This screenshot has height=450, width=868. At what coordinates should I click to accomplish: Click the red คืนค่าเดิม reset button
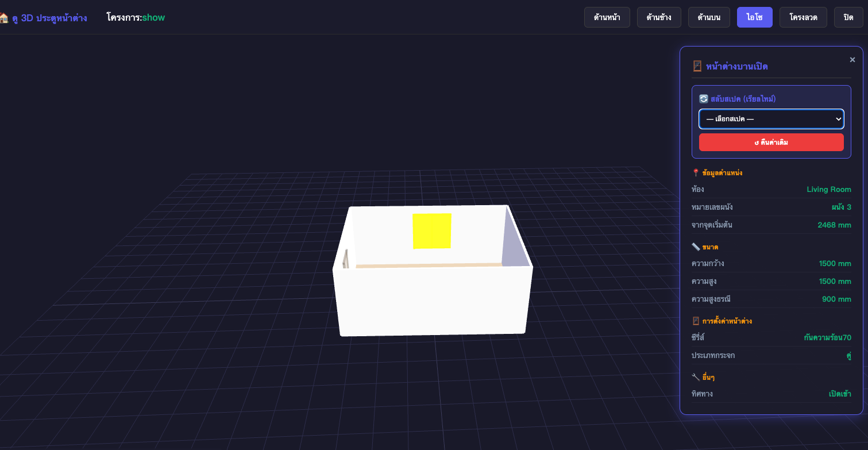click(771, 142)
